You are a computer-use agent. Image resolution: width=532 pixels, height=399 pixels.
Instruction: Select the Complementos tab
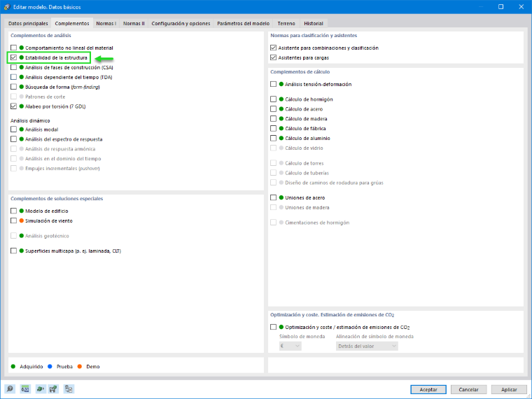click(x=72, y=23)
